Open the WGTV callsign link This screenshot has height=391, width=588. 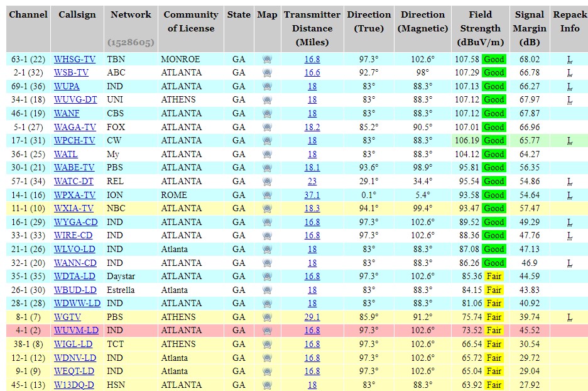pos(67,317)
